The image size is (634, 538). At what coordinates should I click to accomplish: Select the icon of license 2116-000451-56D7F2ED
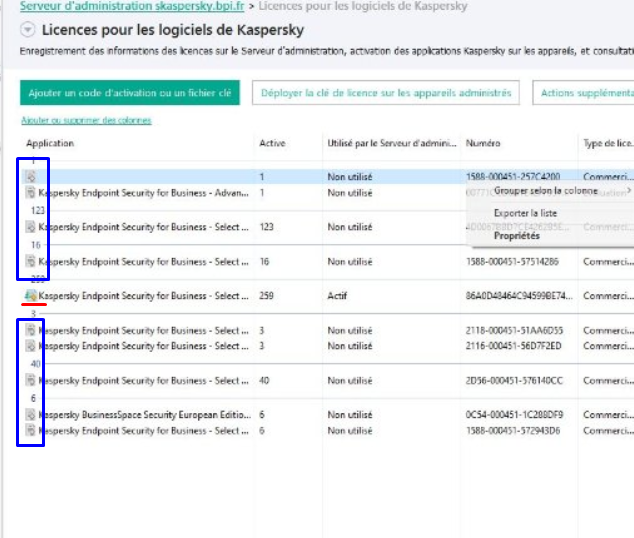pyautogui.click(x=30, y=346)
